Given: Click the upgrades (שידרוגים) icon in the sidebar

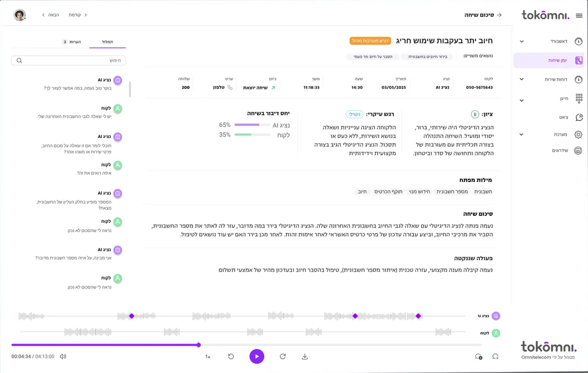Looking at the screenshot, I should pyautogui.click(x=578, y=151).
